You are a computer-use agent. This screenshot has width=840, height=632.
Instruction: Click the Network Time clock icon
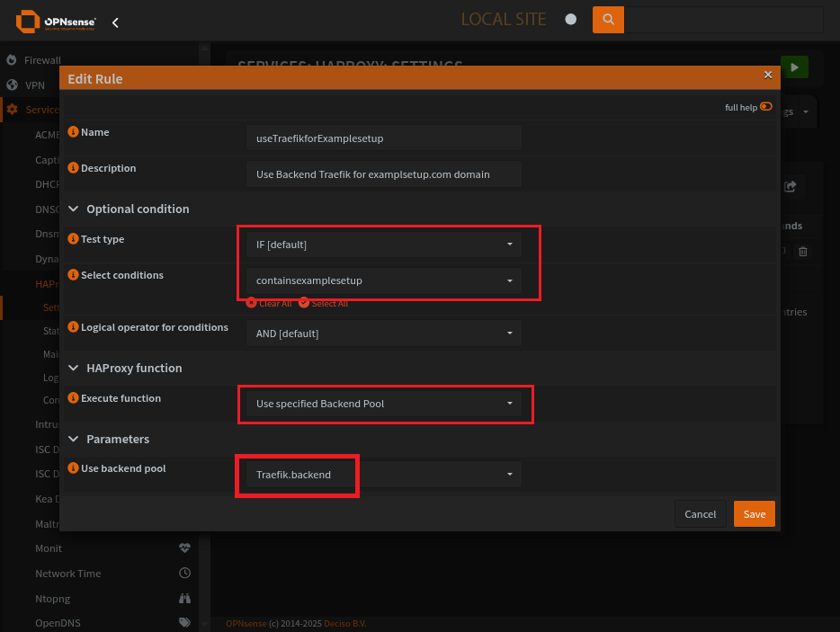tap(185, 573)
